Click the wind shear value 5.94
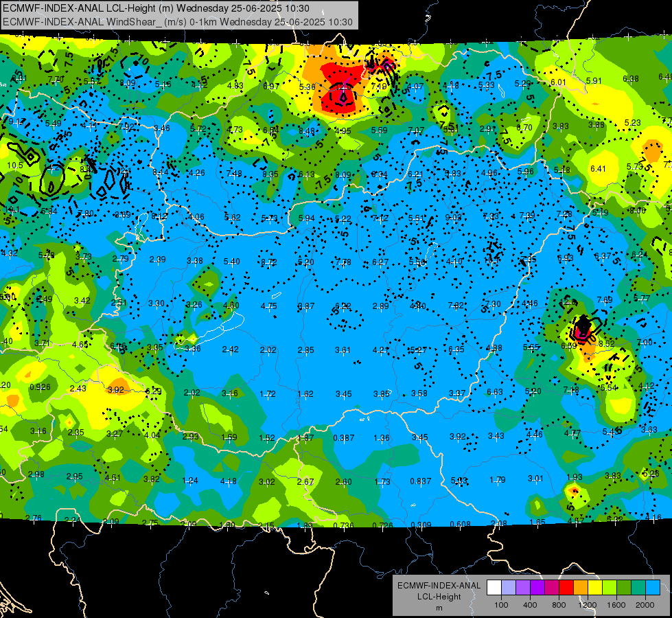The image size is (672, 618). [306, 218]
